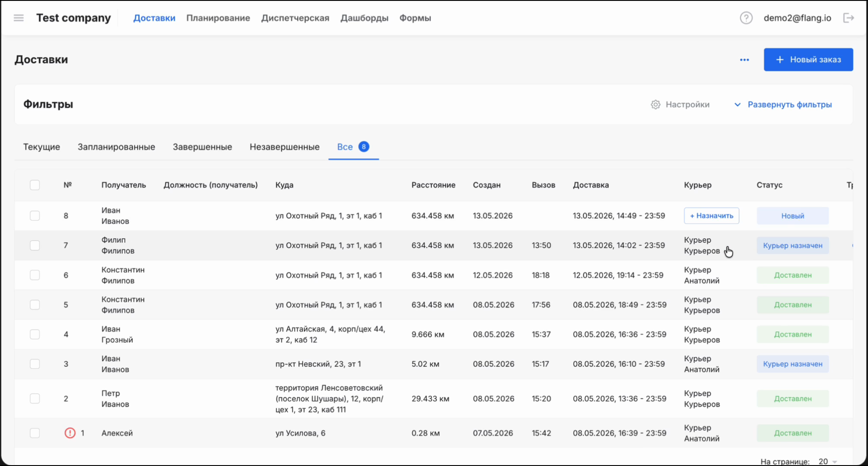Switch to the Запланированные tab
Image resolution: width=868 pixels, height=466 pixels.
116,147
